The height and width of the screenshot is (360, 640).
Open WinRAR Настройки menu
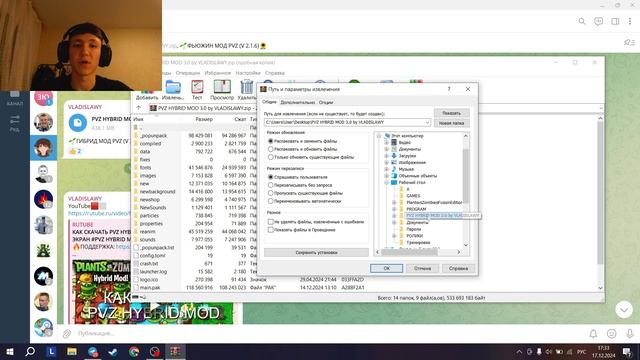248,73
